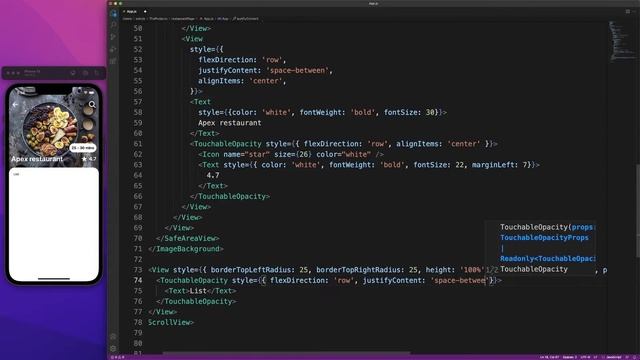
Task: Click line number 51 in the gutter
Action: (x=138, y=39)
